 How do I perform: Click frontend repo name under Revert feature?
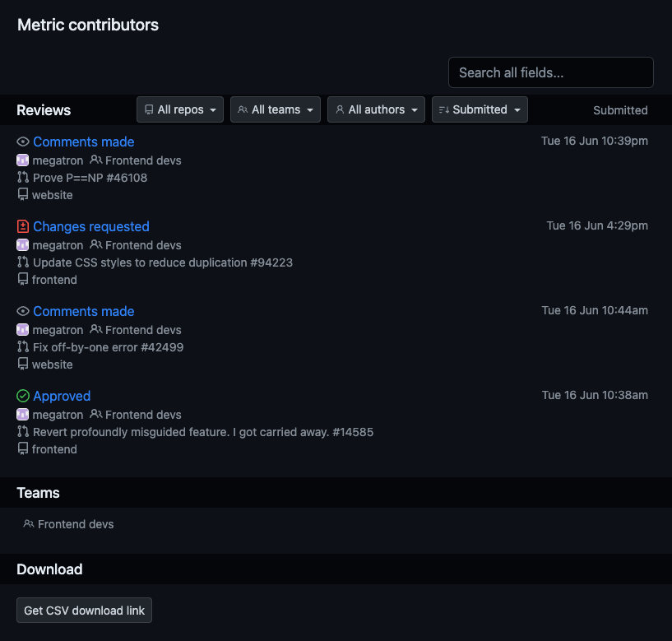54,449
